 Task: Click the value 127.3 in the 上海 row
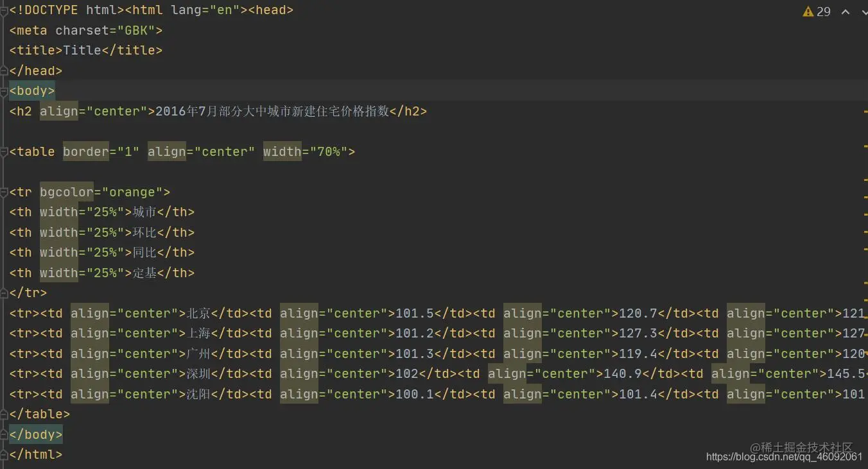[638, 333]
